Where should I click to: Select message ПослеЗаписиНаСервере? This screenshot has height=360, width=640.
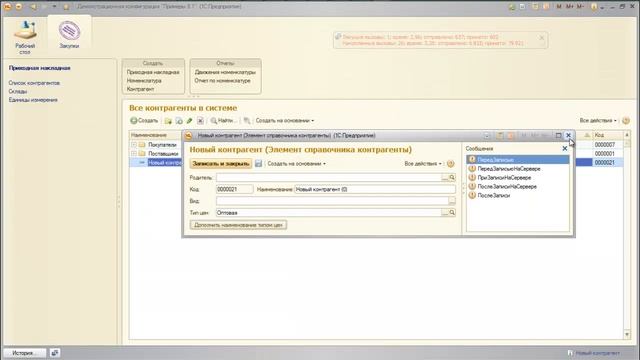click(x=518, y=187)
